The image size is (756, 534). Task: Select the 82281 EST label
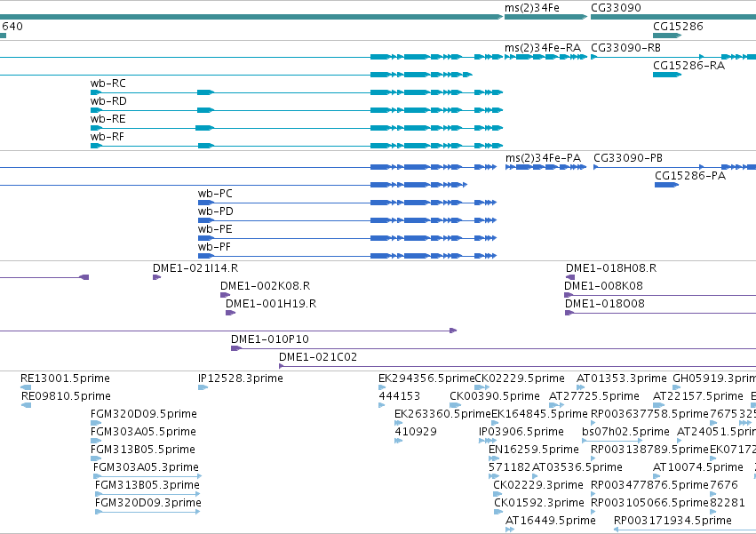[728, 504]
